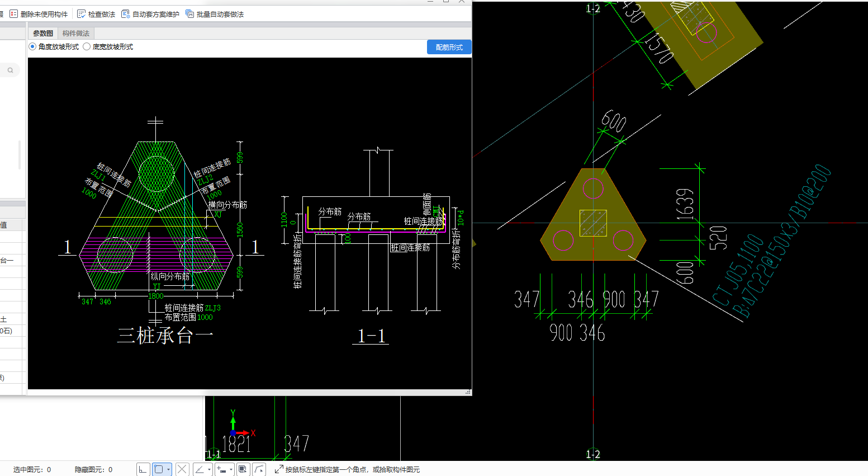
Task: Click 批量自动套做法 toolbar button
Action: (215, 14)
